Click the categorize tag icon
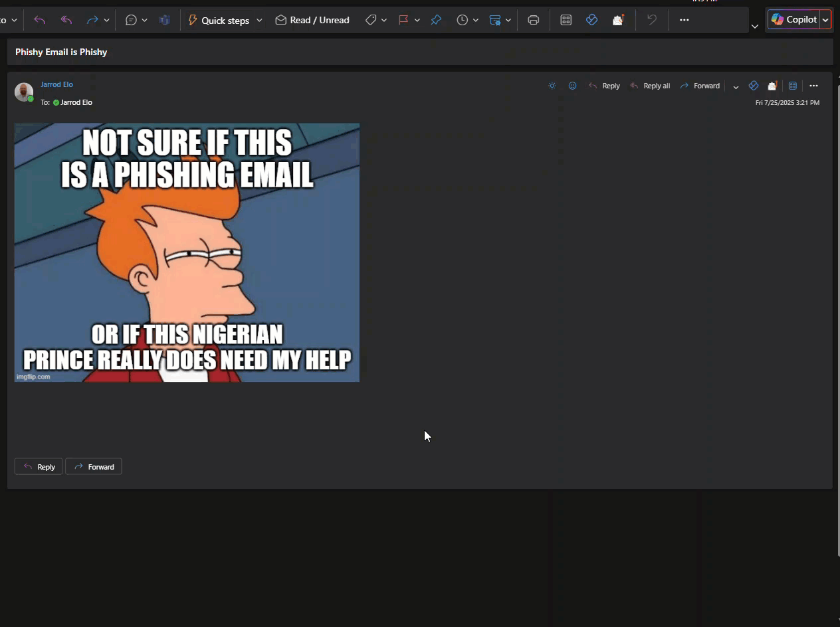Screen dimensions: 840x627 pos(371,21)
